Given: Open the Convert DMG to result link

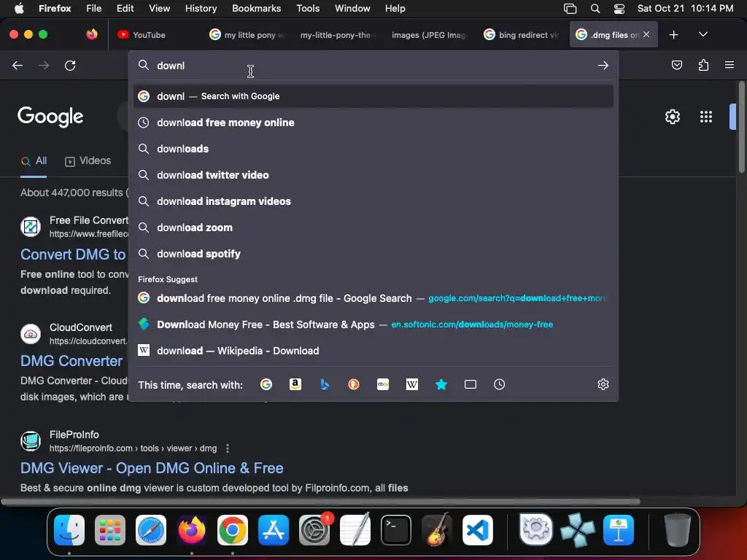Looking at the screenshot, I should [x=73, y=254].
